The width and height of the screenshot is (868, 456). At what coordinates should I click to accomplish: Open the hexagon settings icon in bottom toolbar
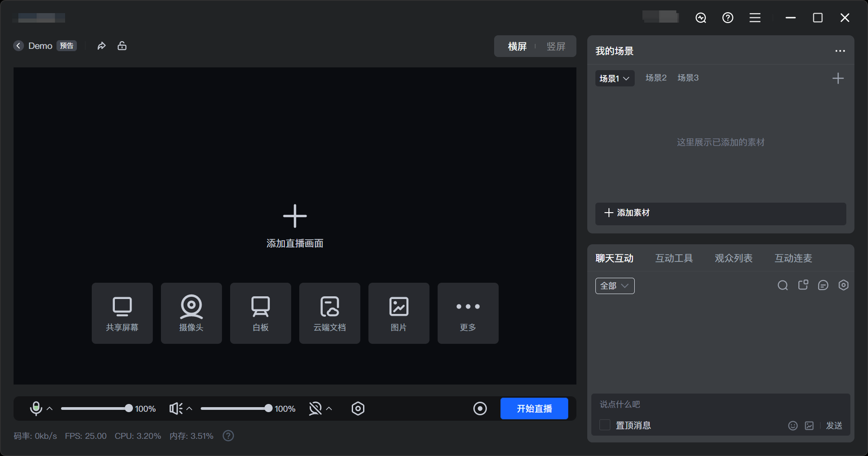[358, 408]
